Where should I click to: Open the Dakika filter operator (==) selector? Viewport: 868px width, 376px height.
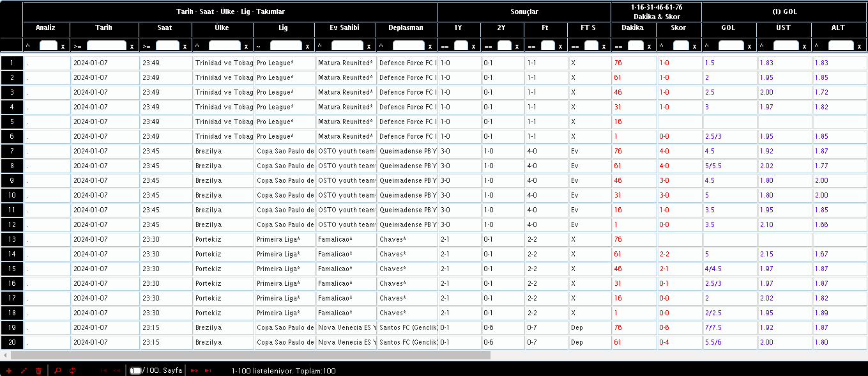pyautogui.click(x=618, y=46)
